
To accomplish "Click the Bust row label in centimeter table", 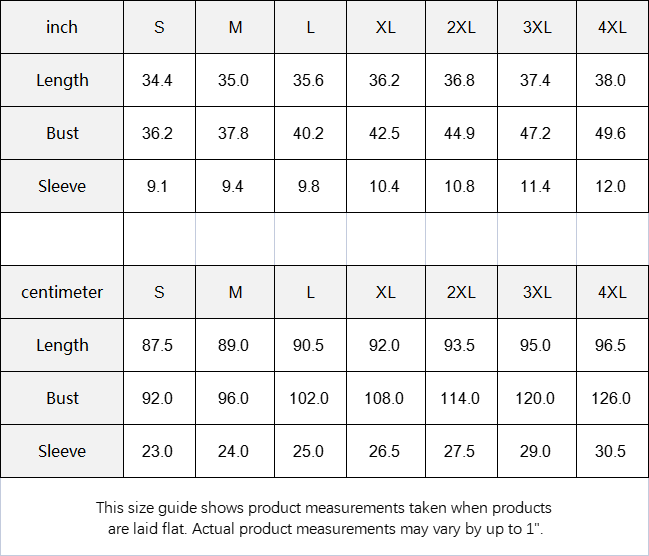I will (x=62, y=398).
